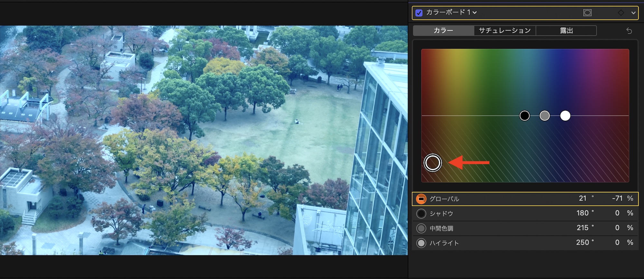Select the global ring puck near the red arrow
The width and height of the screenshot is (644, 279).
tap(432, 163)
